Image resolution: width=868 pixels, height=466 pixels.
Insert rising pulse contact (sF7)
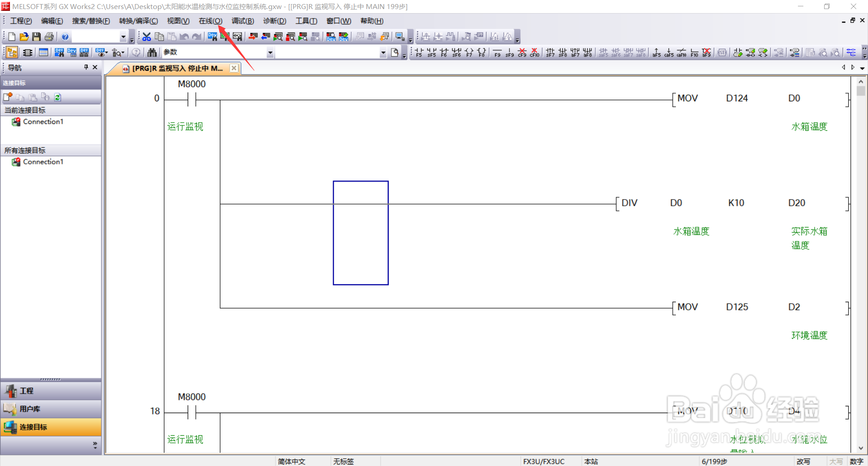tap(550, 52)
